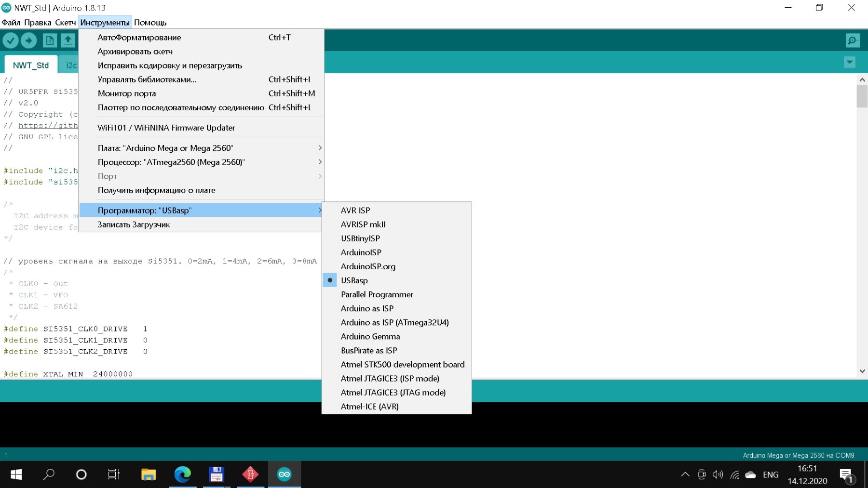Viewport: 868px width, 488px height.
Task: Click the Arduino IDE taskbar icon
Action: [x=285, y=475]
